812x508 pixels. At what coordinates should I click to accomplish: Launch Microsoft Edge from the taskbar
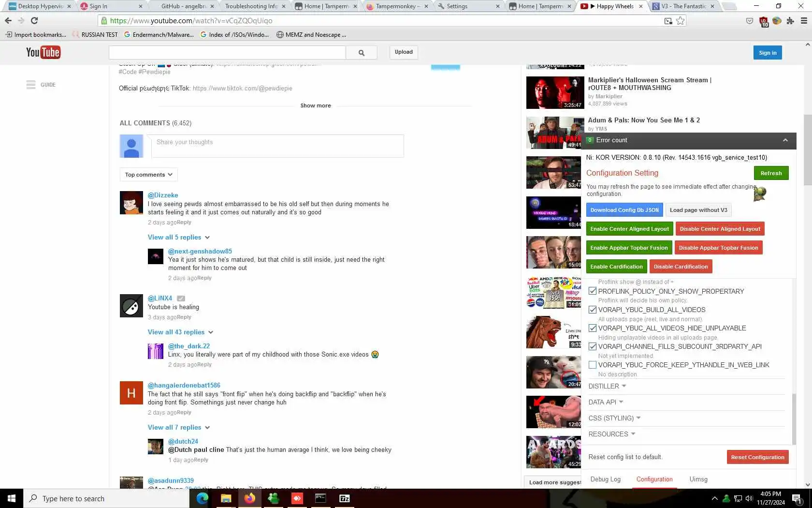pos(202,498)
